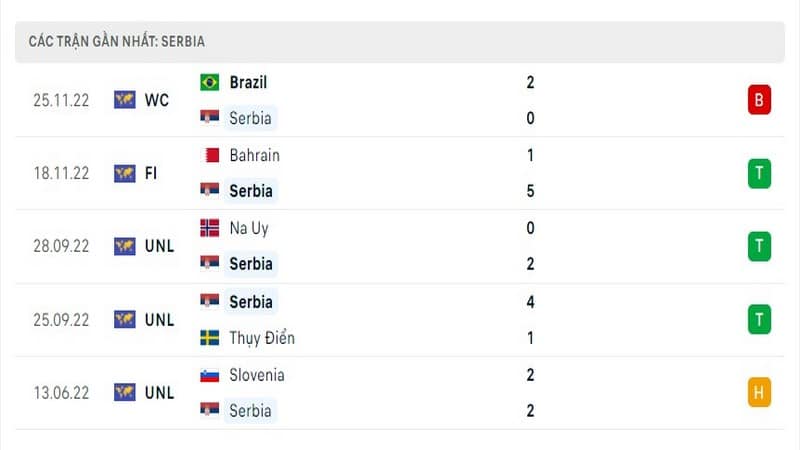800x450 pixels.
Task: Click the Bahrain flag icon
Action: tap(209, 155)
